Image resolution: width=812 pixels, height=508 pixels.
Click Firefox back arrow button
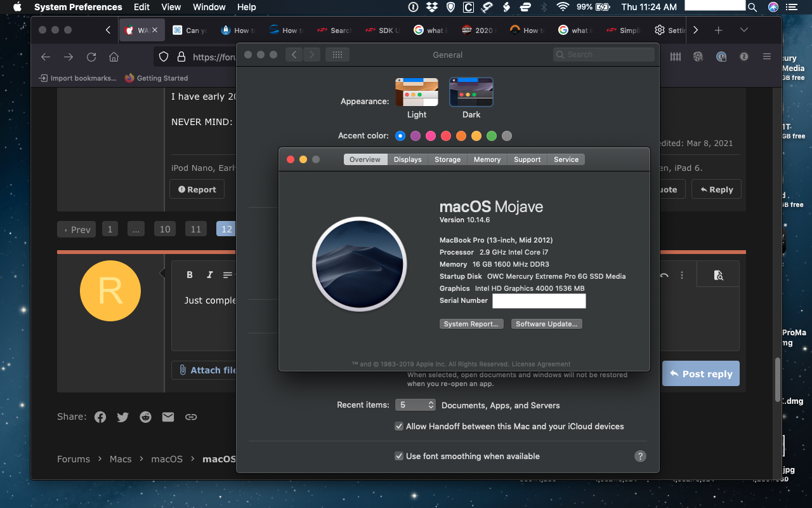tap(46, 57)
